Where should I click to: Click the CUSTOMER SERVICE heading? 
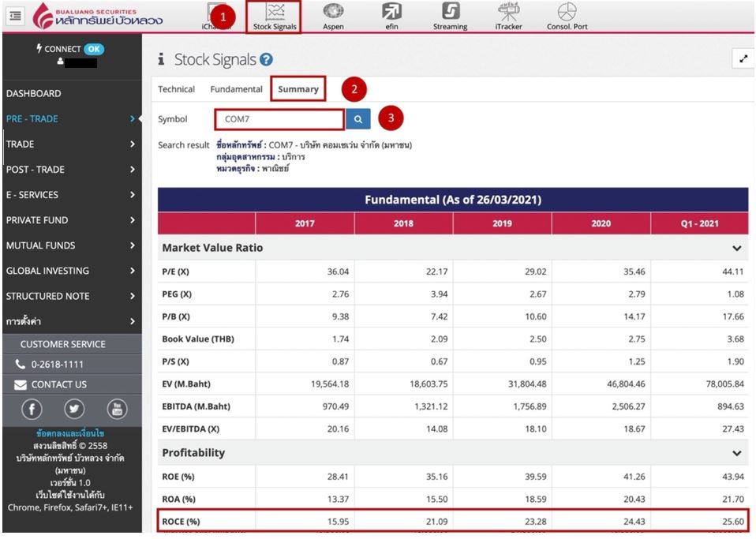(62, 344)
